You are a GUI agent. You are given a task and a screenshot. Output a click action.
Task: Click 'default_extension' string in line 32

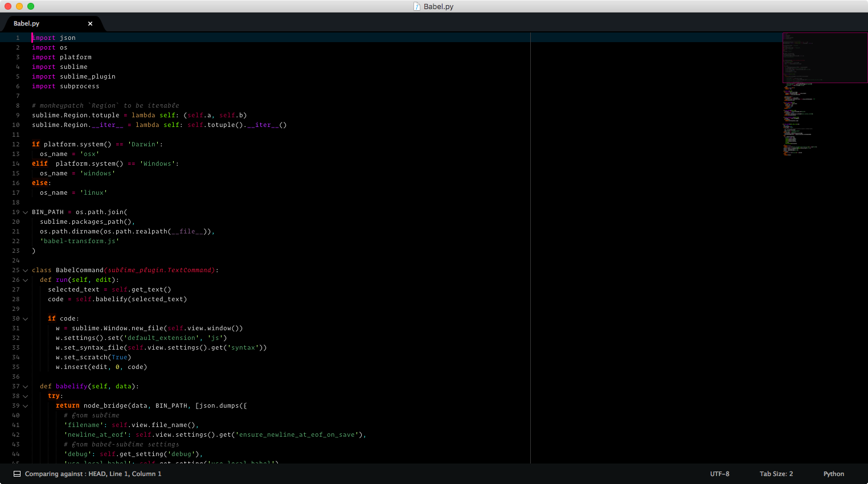point(161,338)
